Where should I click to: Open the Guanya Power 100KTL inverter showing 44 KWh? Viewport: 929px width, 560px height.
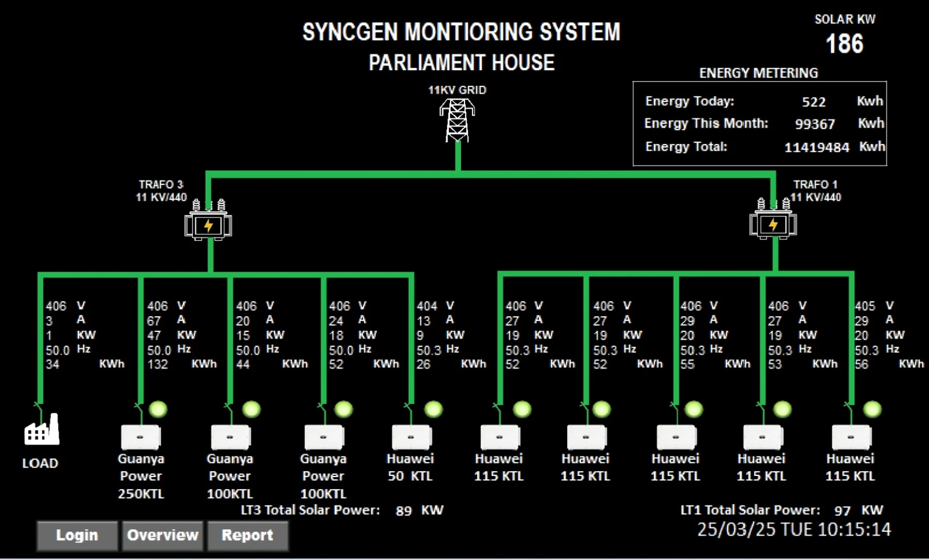(x=230, y=437)
